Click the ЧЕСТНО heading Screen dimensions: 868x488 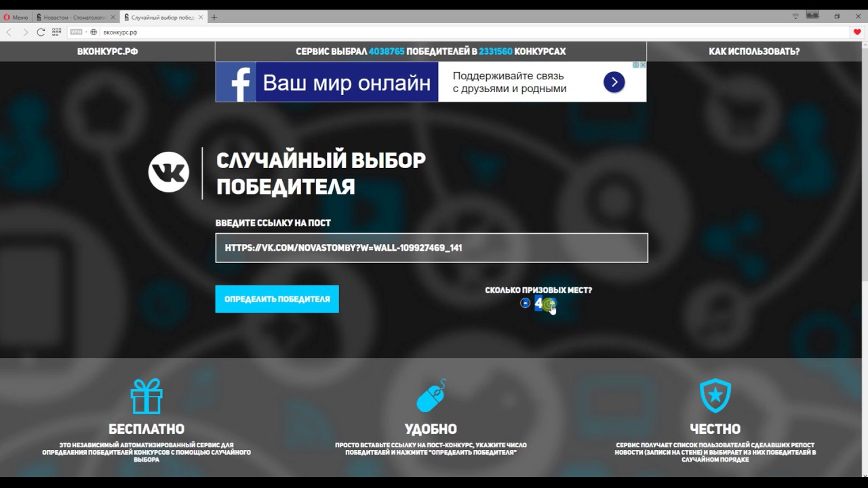point(715,429)
